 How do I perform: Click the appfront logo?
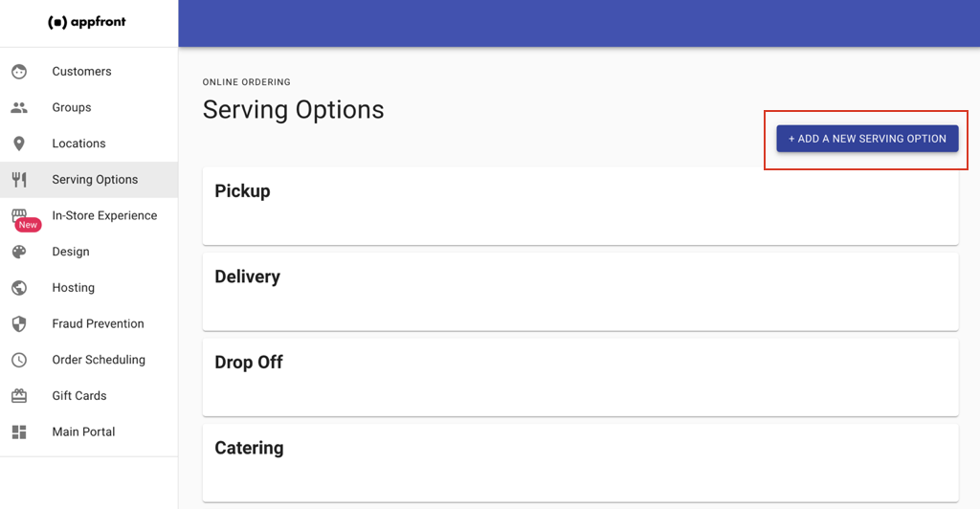pyautogui.click(x=87, y=22)
